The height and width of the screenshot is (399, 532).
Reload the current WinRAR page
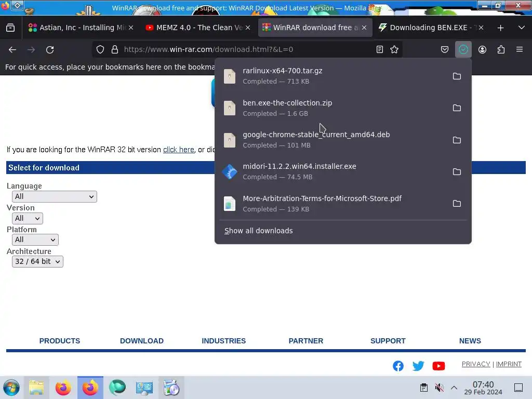tap(50, 49)
